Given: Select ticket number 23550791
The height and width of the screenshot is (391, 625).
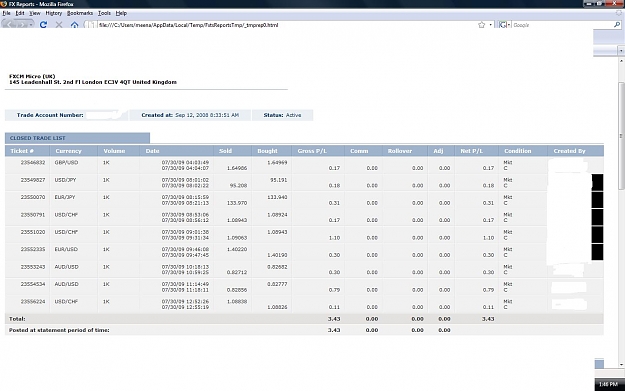Looking at the screenshot, I should coord(33,215).
